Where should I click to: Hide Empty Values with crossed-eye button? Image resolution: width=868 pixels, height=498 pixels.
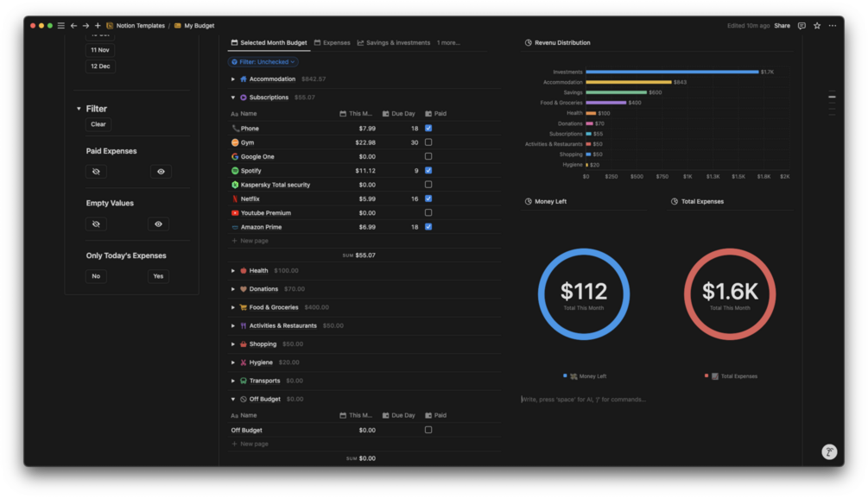click(97, 224)
